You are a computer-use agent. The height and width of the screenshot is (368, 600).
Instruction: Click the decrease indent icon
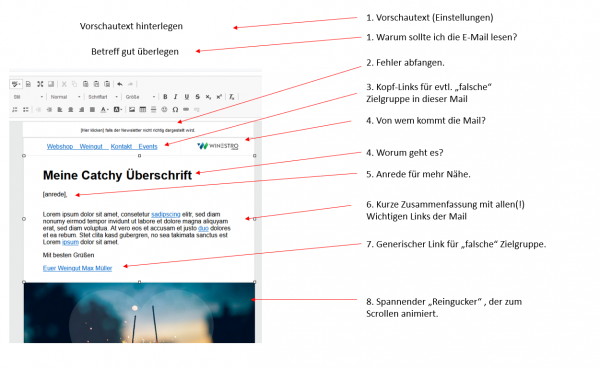(38, 109)
